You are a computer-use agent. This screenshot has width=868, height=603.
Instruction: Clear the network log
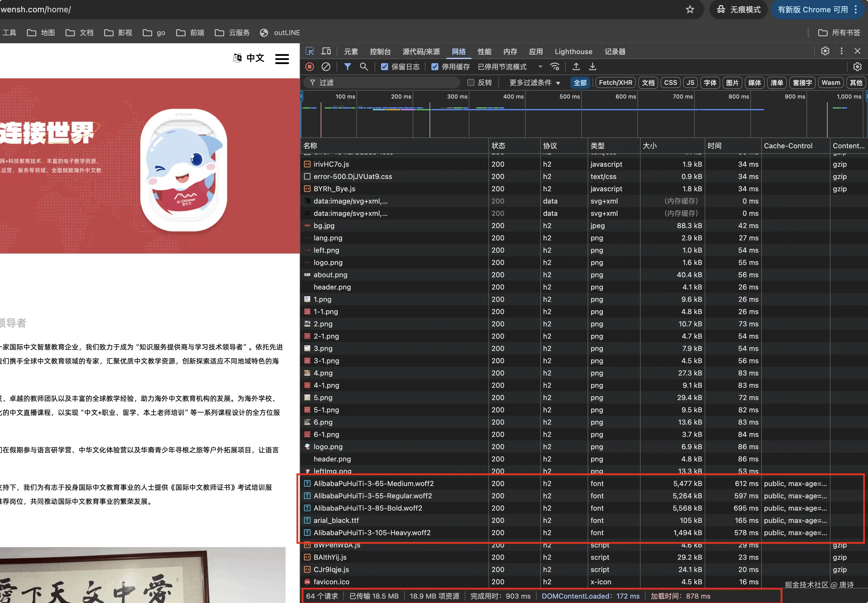[326, 67]
